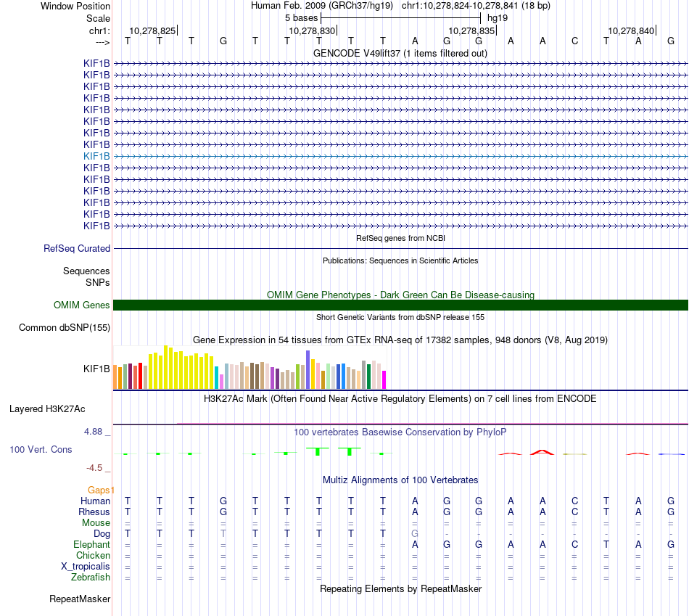
Task: Click the C base in the top sequence row
Action: 574,41
